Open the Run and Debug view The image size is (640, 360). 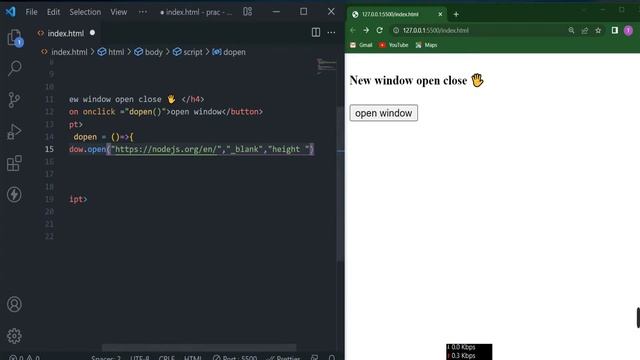pyautogui.click(x=14, y=131)
